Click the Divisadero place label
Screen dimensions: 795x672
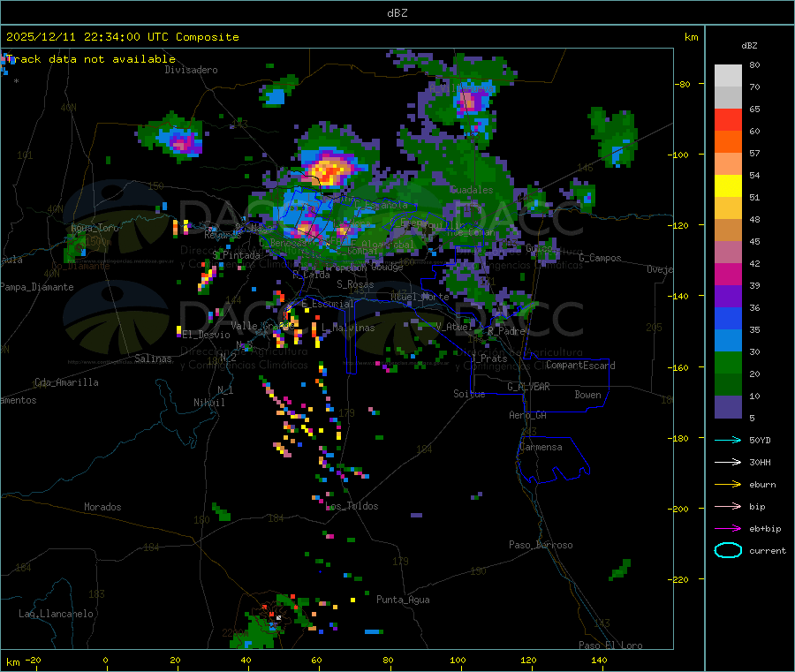point(191,70)
